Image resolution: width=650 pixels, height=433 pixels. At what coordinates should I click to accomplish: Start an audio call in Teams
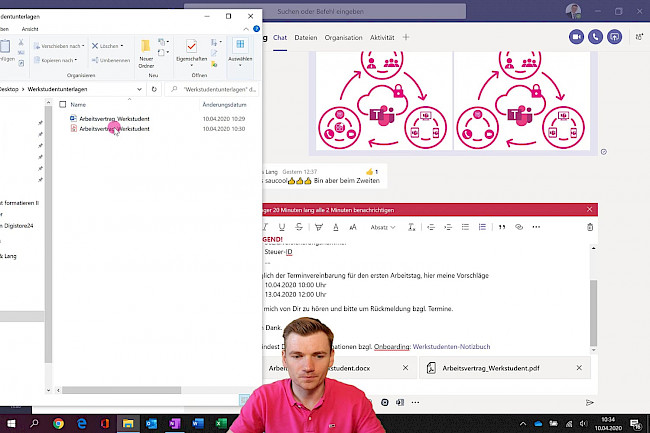pyautogui.click(x=595, y=37)
